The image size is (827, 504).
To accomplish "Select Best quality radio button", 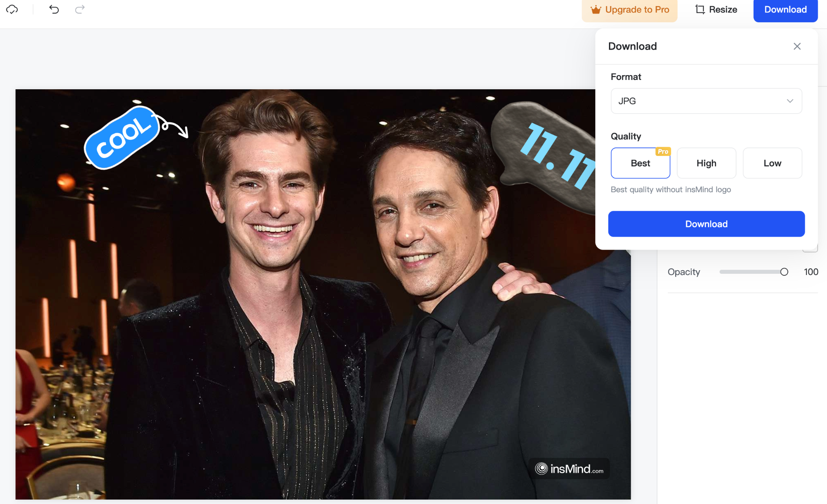I will coord(640,163).
